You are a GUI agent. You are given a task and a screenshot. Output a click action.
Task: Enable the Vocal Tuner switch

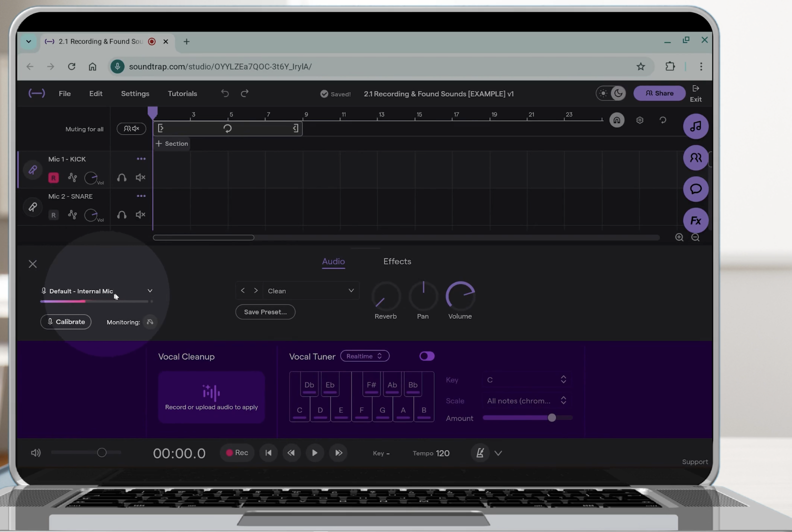[426, 356]
